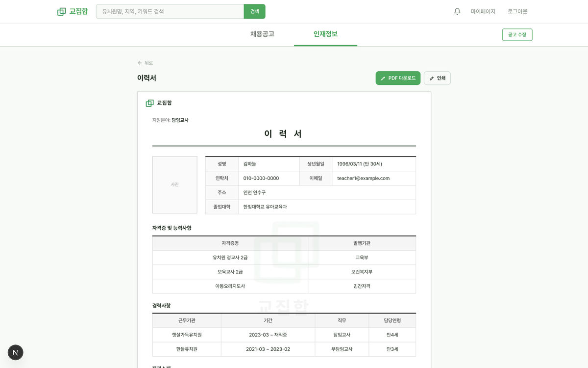This screenshot has width=588, height=368.
Task: Click the 이력서 page heading
Action: click(147, 78)
